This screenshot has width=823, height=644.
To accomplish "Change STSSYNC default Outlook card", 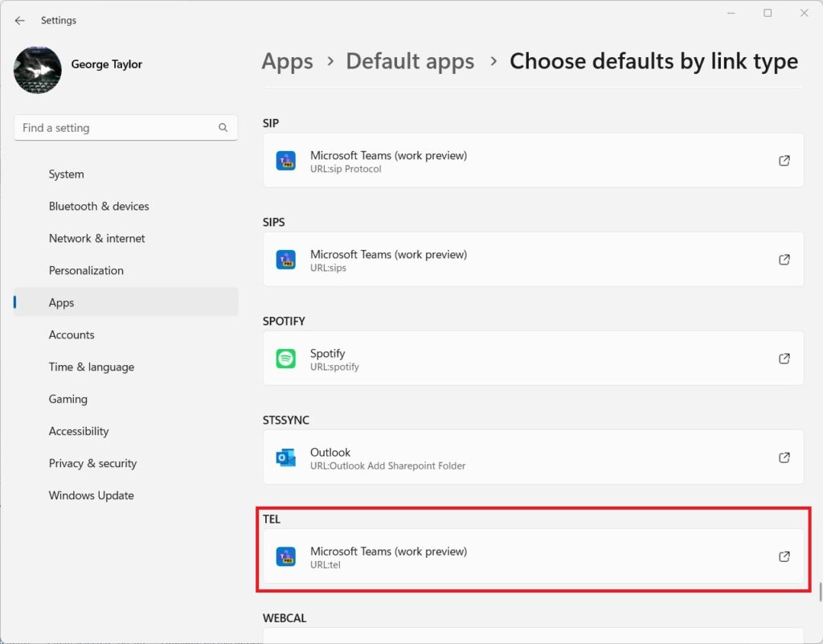I will click(534, 457).
